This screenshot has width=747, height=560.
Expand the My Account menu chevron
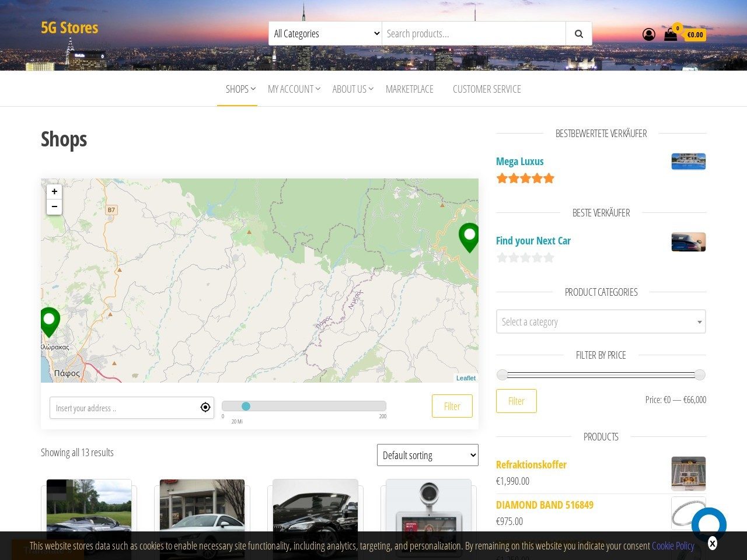318,89
